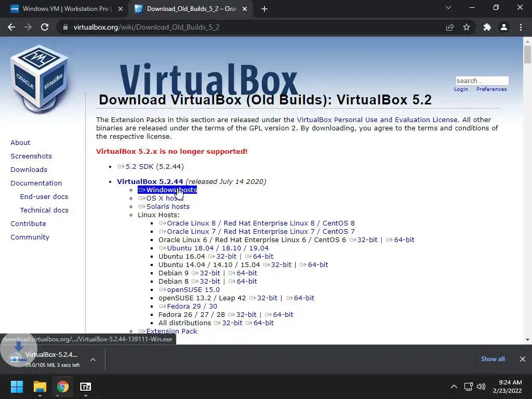Close the downloads shelf
Image resolution: width=532 pixels, height=399 pixels.
pyautogui.click(x=523, y=359)
